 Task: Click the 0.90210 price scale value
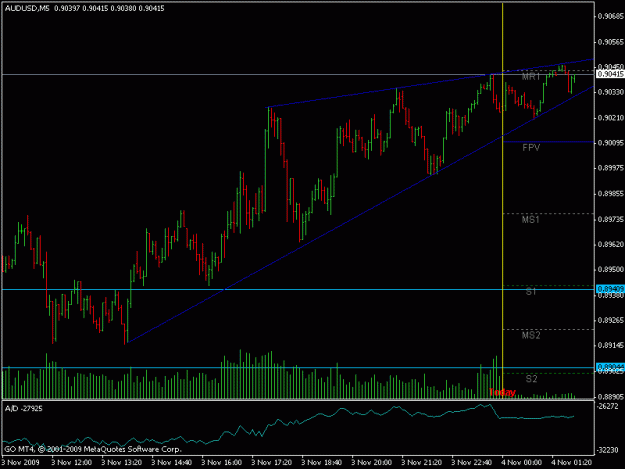(x=611, y=118)
